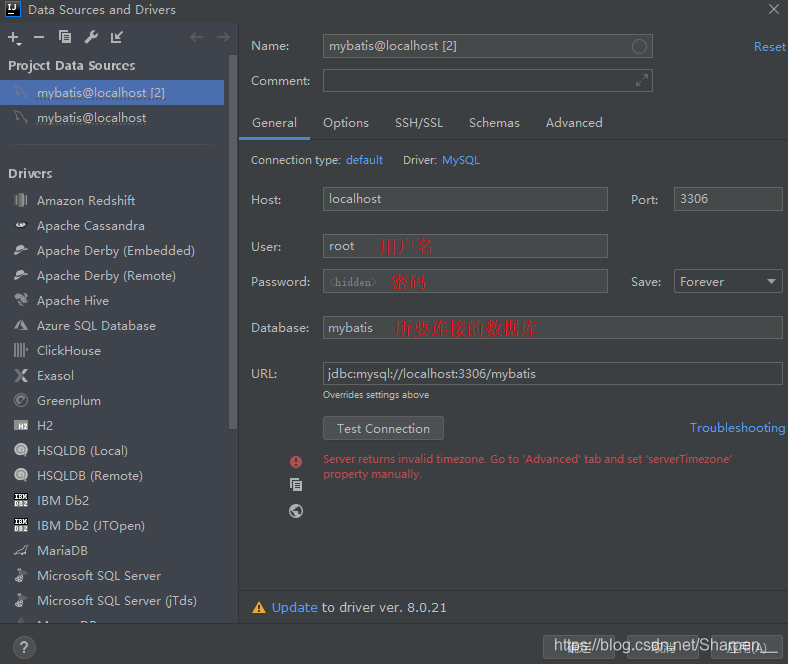Viewport: 788px width, 664px height.
Task: Select mybatis@localhost [2] data source
Action: click(x=112, y=92)
